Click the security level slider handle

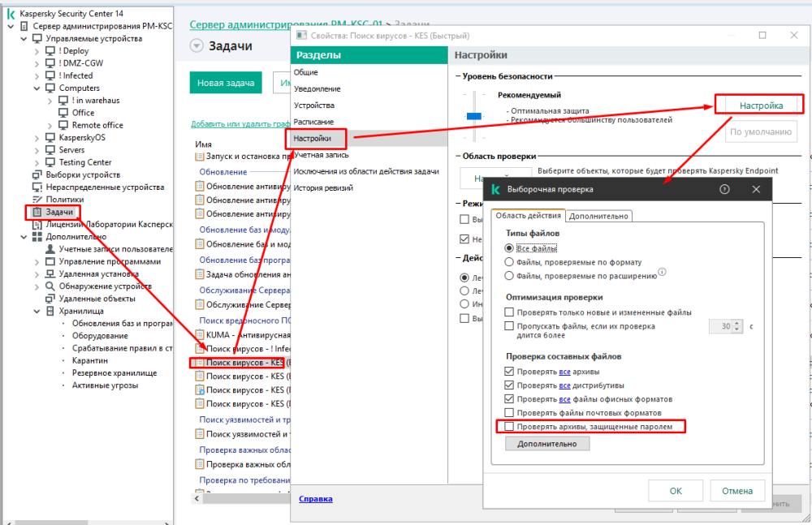[x=474, y=116]
